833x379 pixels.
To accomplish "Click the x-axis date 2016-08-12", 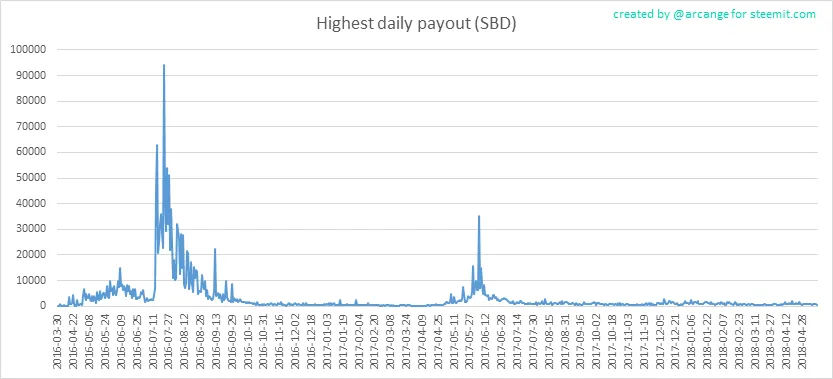I will tap(184, 341).
